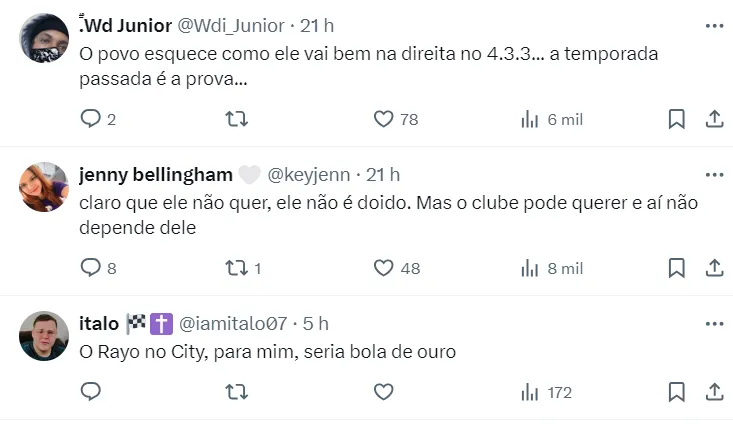Repost Wd Junior's tweet
The width and height of the screenshot is (733, 433).
click(237, 119)
